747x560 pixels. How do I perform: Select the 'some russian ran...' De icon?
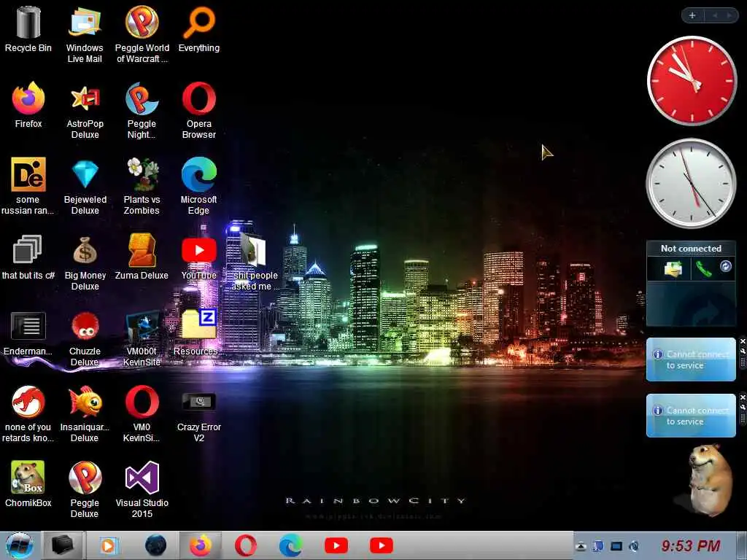coord(28,187)
